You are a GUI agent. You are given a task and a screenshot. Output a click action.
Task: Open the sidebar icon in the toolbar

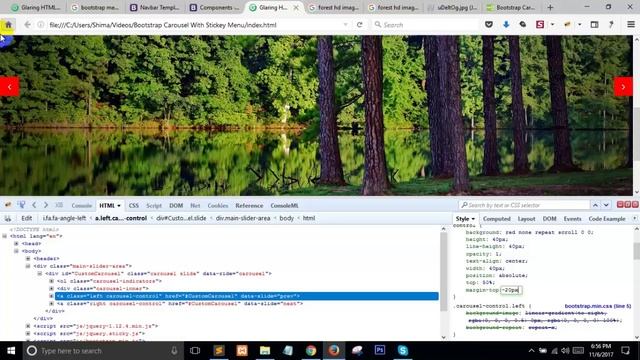pyautogui.click(x=594, y=24)
